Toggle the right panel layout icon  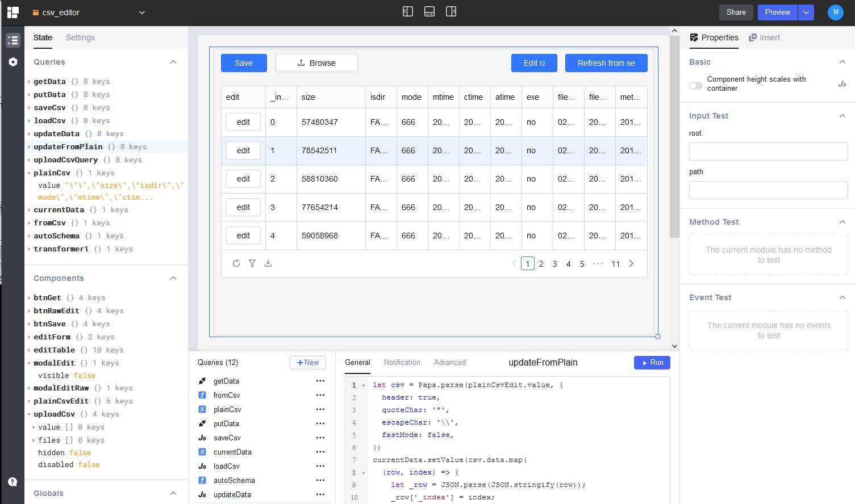tap(451, 11)
